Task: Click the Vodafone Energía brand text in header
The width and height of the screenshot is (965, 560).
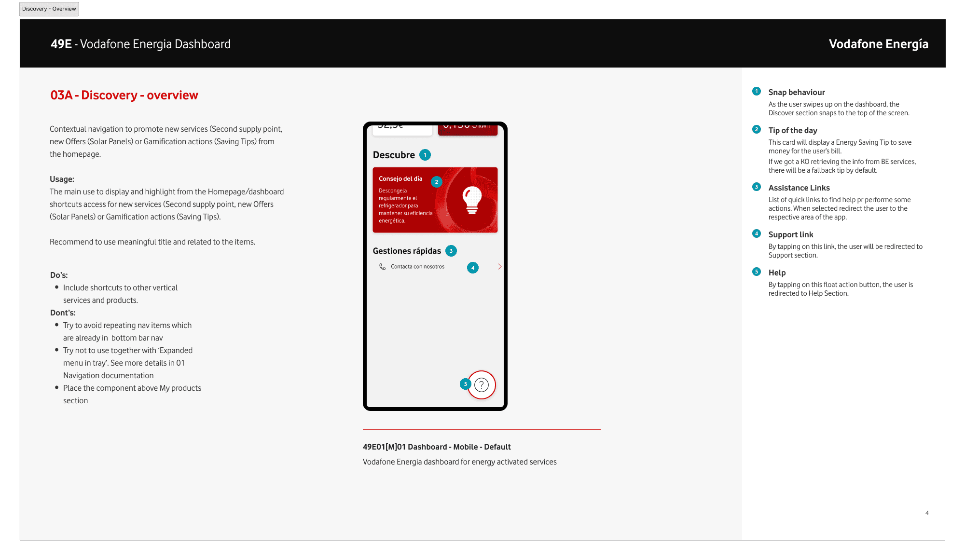Action: click(x=879, y=44)
